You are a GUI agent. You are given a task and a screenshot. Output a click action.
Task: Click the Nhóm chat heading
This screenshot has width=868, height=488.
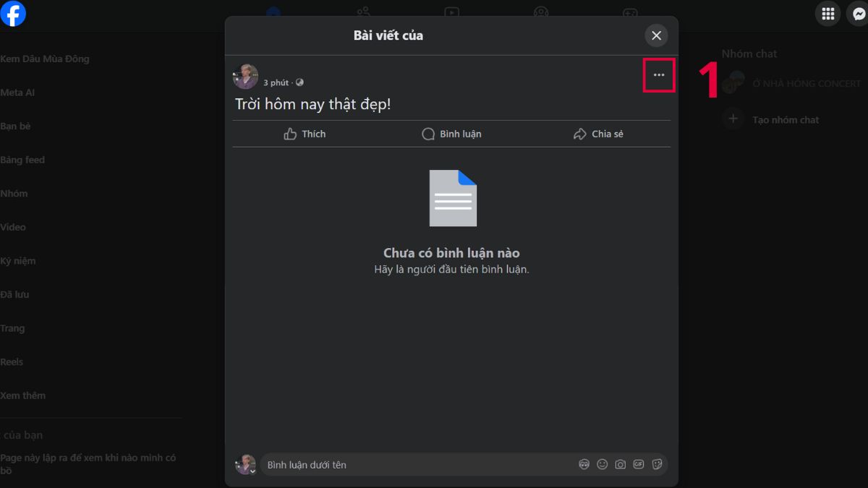pyautogui.click(x=749, y=53)
